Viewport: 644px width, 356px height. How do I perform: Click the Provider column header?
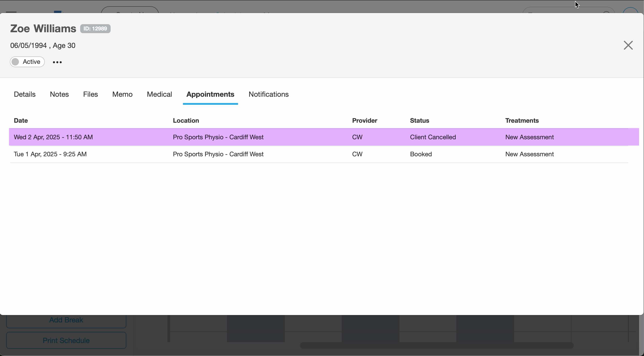point(365,120)
